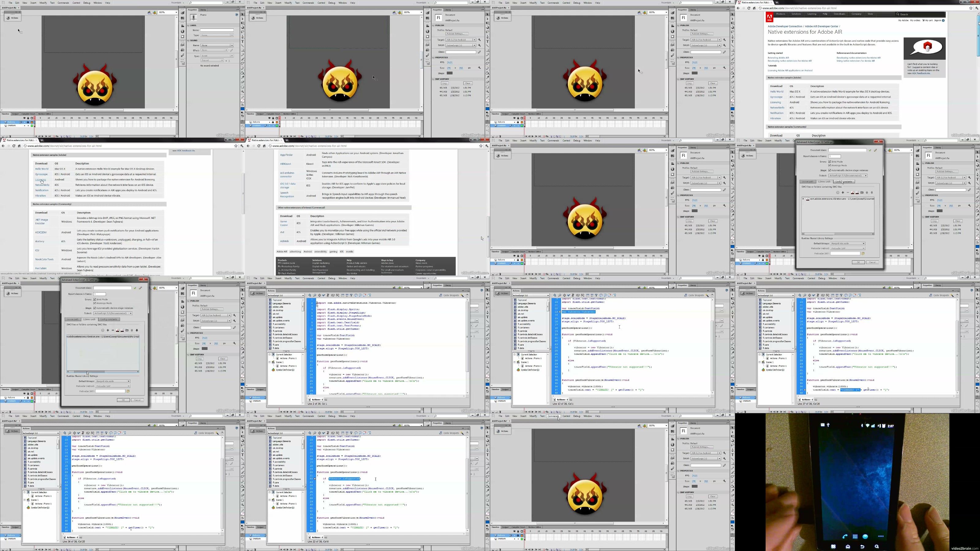This screenshot has height=551, width=980.
Task: Follow the NookColorTools download link
Action: (x=44, y=259)
